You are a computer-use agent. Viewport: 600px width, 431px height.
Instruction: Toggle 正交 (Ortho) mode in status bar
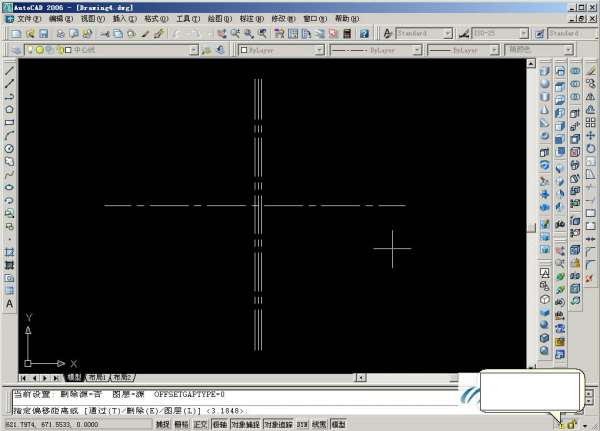click(x=200, y=424)
